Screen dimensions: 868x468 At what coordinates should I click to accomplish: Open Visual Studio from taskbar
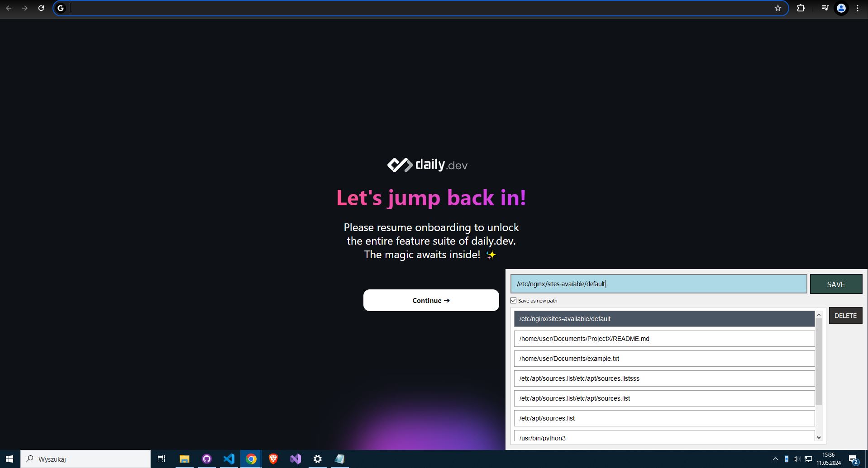point(295,459)
